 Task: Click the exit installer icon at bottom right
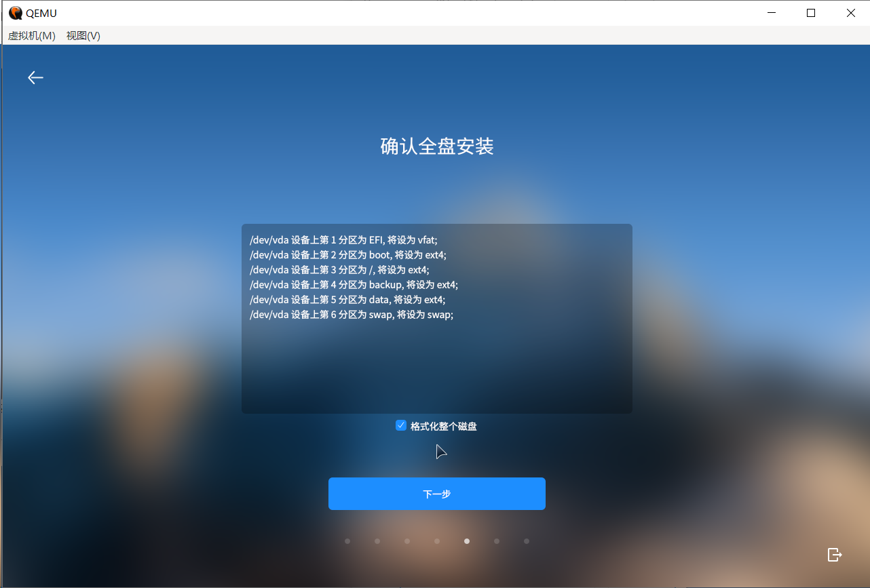[x=834, y=555]
